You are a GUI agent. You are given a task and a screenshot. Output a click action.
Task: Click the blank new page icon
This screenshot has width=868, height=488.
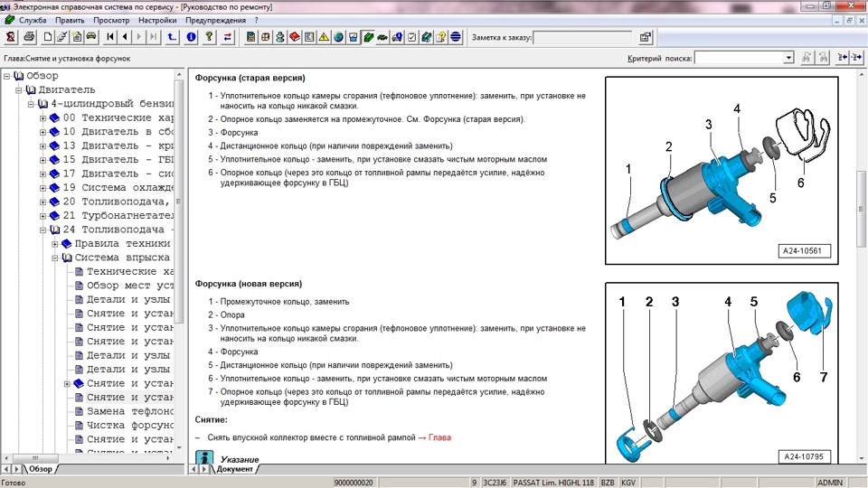48,37
